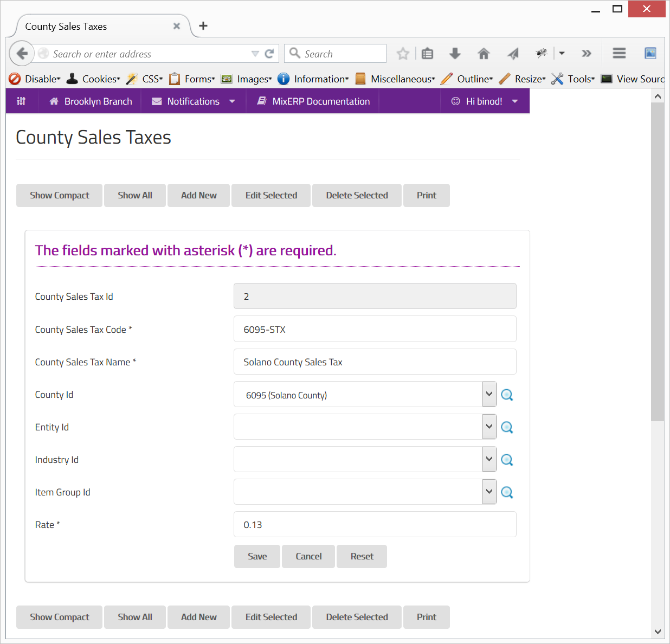This screenshot has width=670, height=644.
Task: Click the bug extension icon
Action: tap(541, 53)
